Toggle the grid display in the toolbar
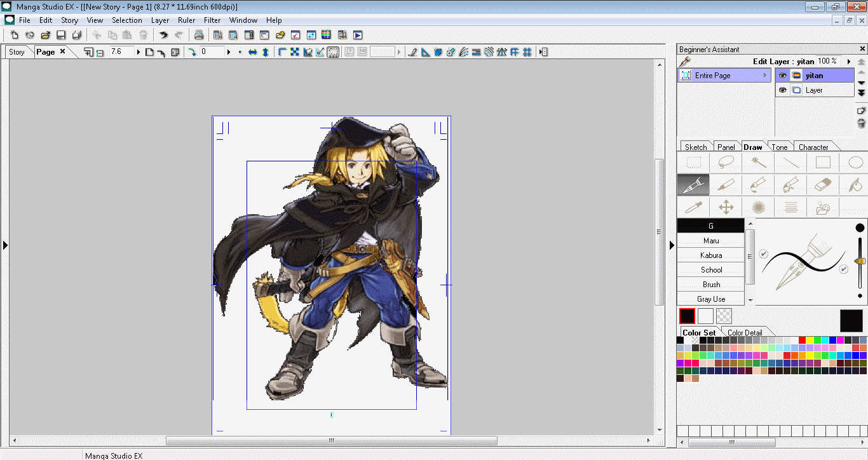Image resolution: width=868 pixels, height=460 pixels. (527, 51)
